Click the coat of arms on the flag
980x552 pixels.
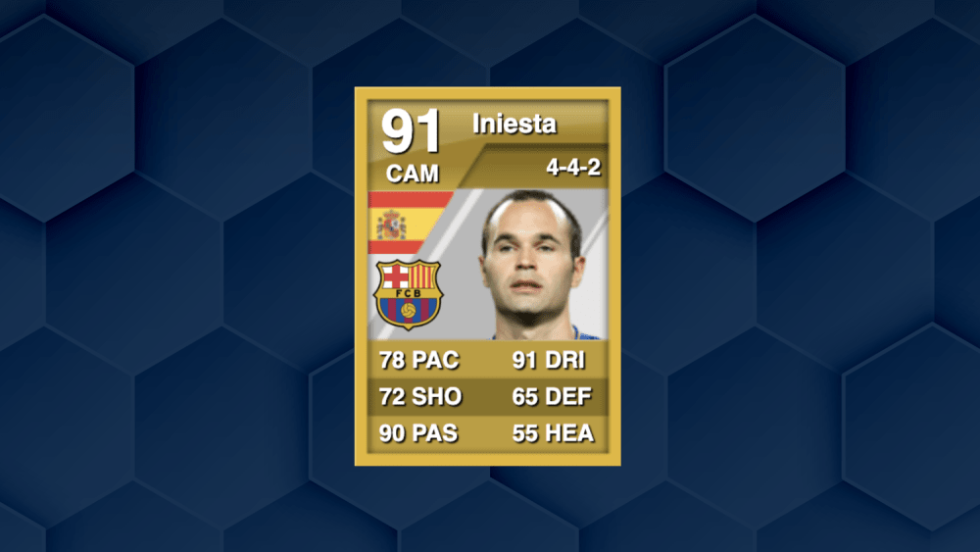391,226
